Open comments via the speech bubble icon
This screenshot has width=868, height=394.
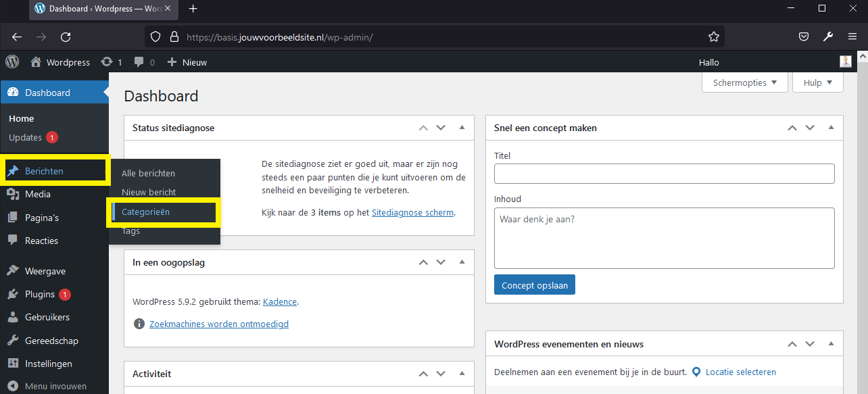138,61
